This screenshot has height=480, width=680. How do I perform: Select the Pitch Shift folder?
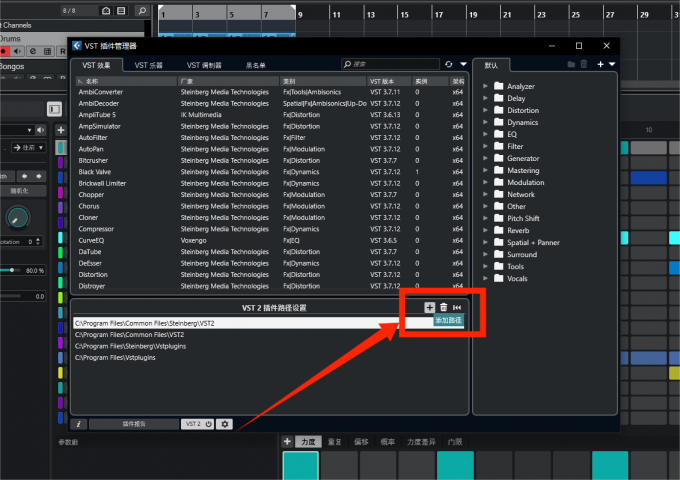[517, 219]
